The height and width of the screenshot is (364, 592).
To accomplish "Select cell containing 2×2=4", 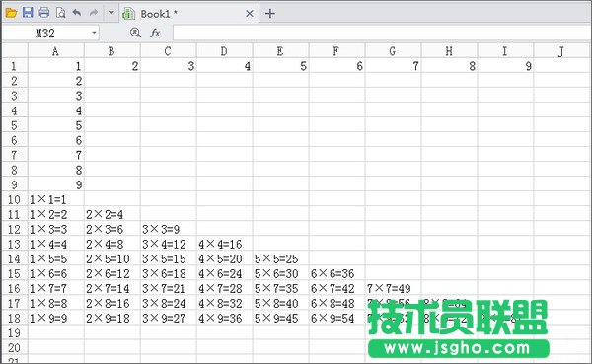I will click(x=112, y=214).
